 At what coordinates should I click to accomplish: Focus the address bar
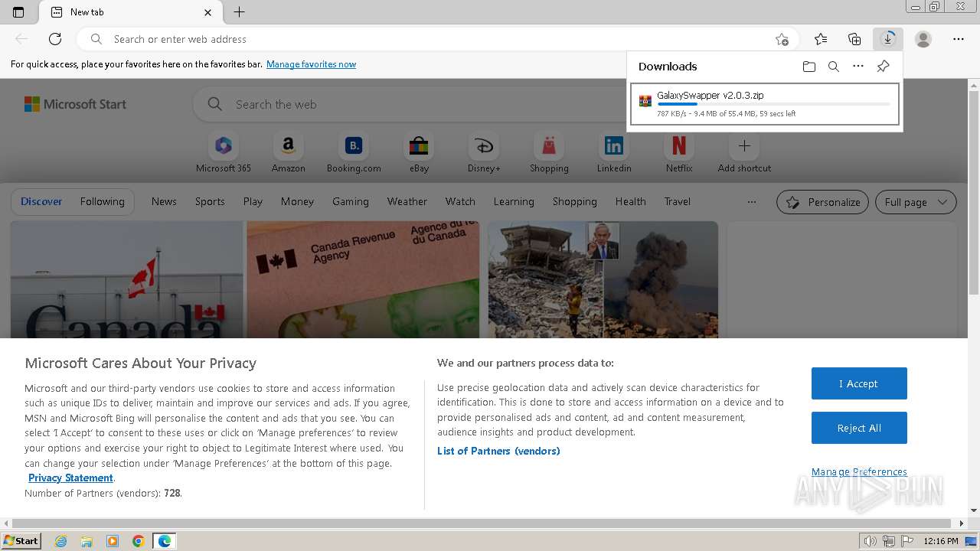[436, 39]
